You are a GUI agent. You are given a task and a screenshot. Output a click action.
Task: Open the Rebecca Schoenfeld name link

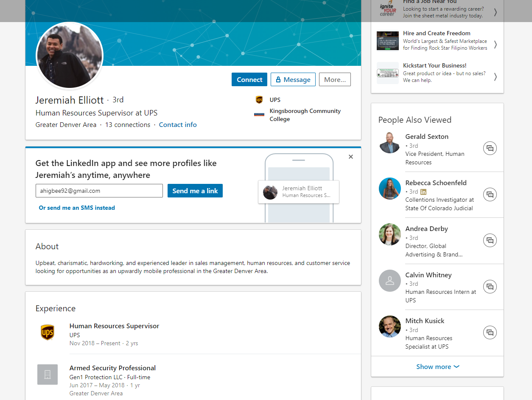click(x=436, y=183)
